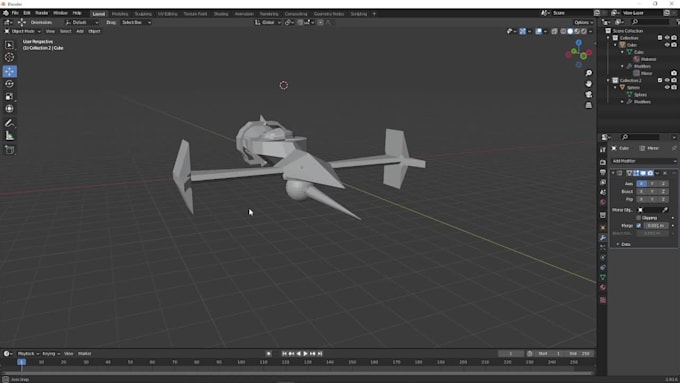
Task: Expand Sphere Modifiers in outliner
Action: pyautogui.click(x=622, y=101)
